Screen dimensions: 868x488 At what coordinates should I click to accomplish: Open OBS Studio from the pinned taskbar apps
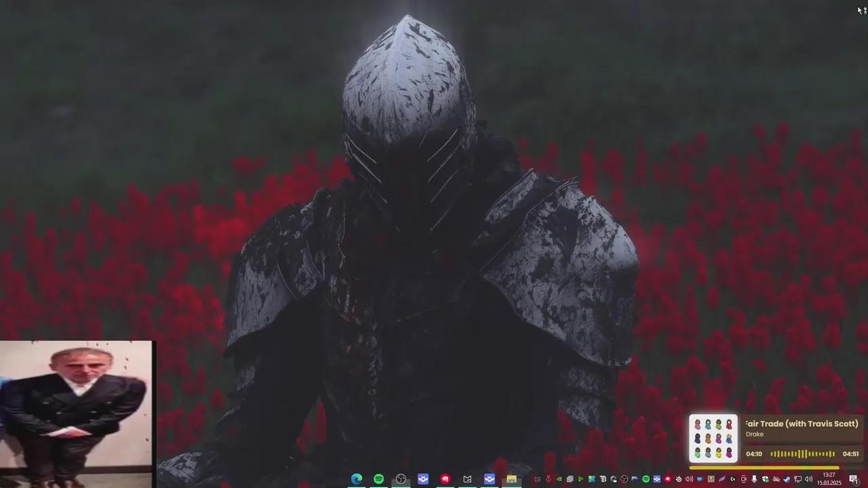point(401,479)
